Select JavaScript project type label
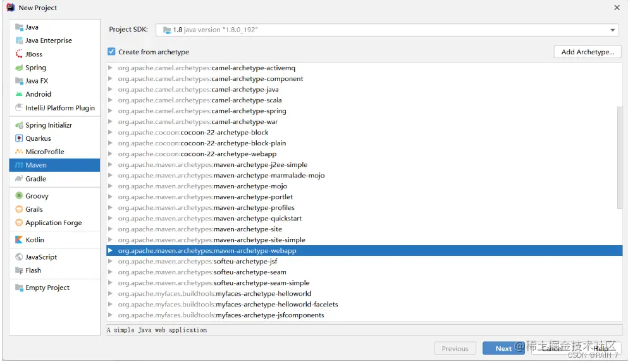 click(x=41, y=257)
